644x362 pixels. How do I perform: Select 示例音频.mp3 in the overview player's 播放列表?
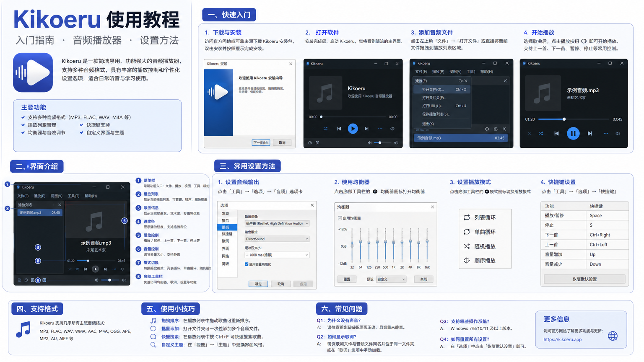tap(39, 212)
